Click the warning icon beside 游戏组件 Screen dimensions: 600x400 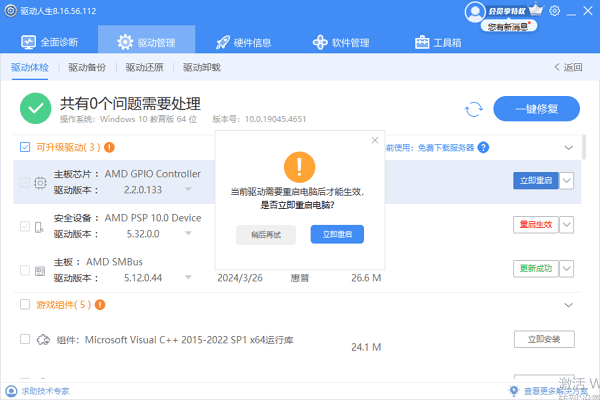(100, 305)
